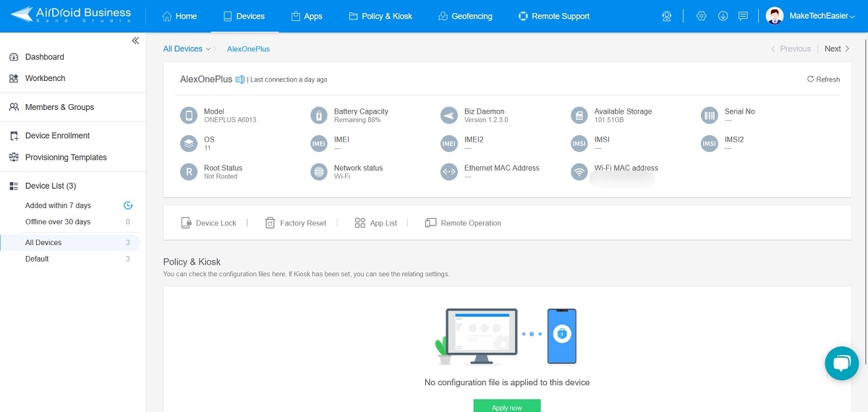Open the App List
Image resolution: width=868 pixels, height=412 pixels.
(375, 223)
